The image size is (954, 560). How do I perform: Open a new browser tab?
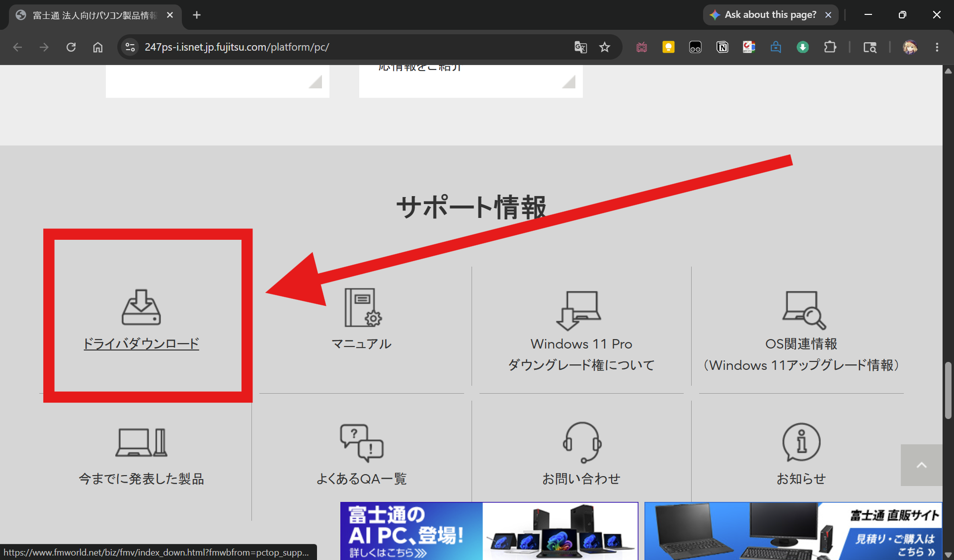pyautogui.click(x=197, y=15)
